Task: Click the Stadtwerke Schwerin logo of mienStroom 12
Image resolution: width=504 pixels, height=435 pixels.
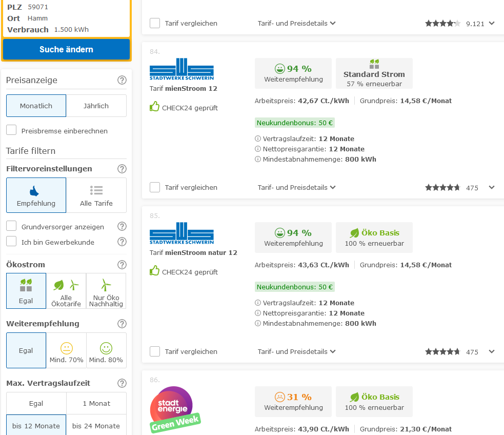Action: [x=182, y=69]
